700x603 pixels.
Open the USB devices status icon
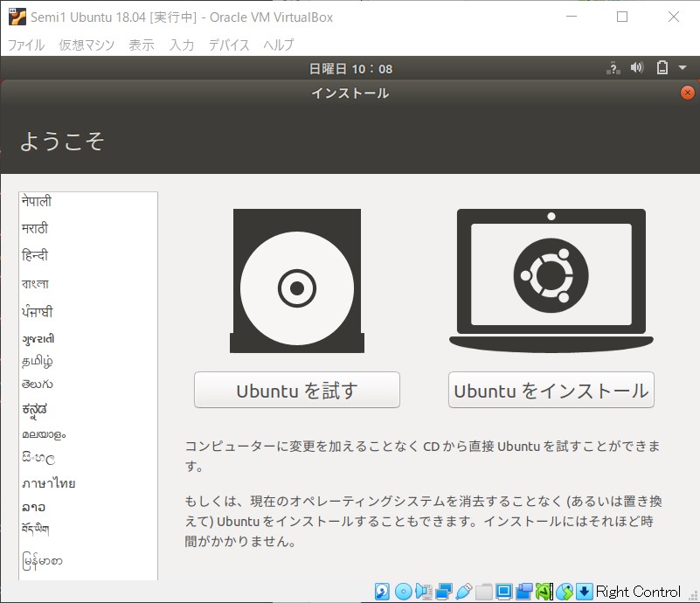463,592
